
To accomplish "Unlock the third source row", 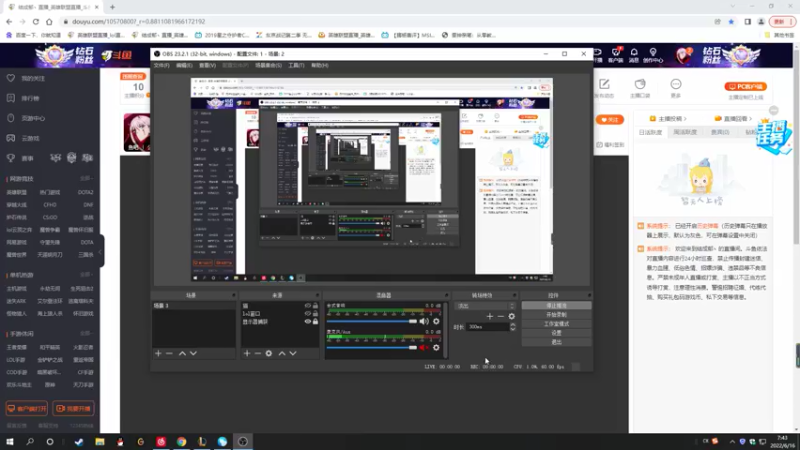I will 315,321.
